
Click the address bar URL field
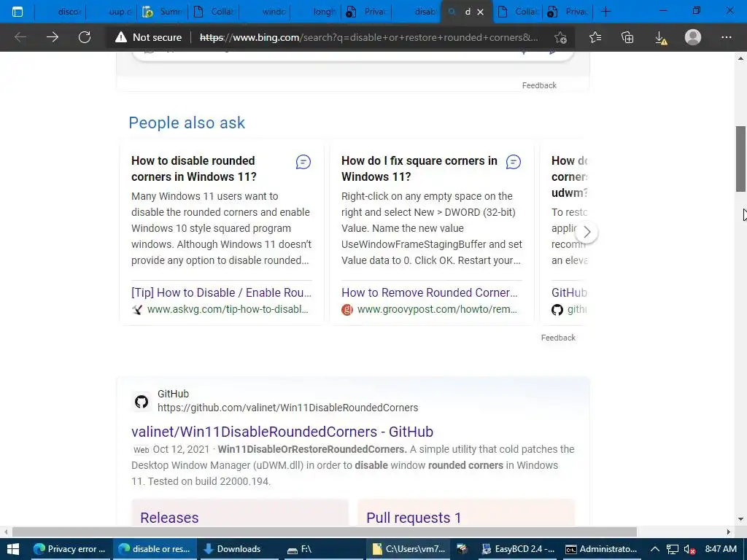click(368, 37)
